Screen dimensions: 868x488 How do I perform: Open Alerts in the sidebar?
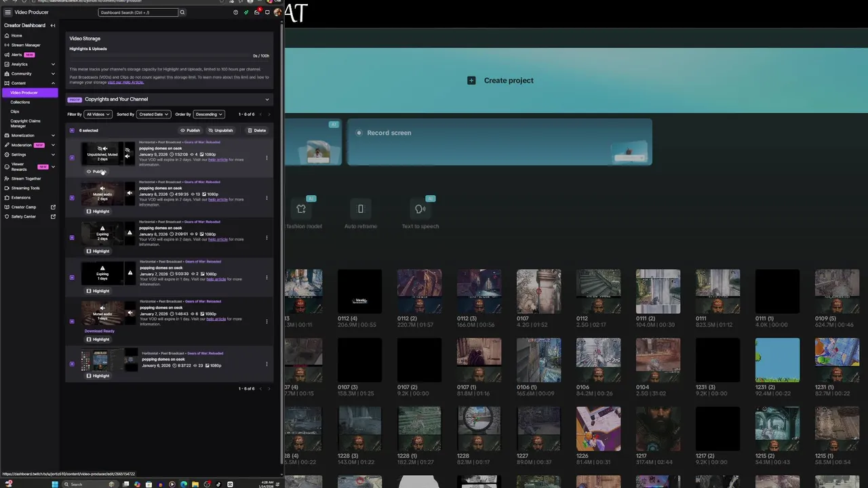[x=29, y=54]
